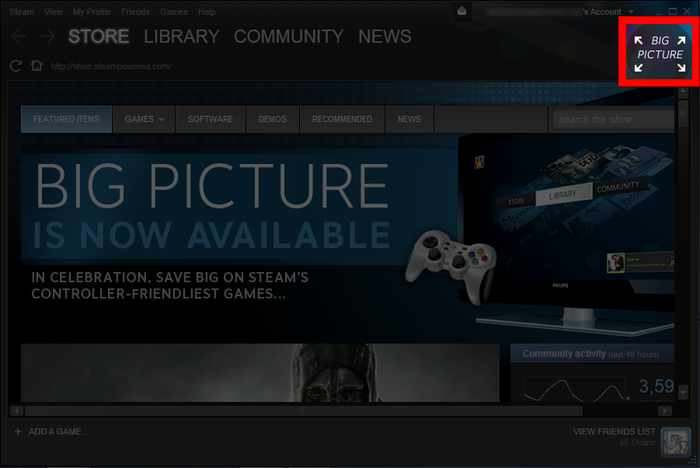Open the Demos store tab
This screenshot has width=700, height=468.
(x=272, y=119)
